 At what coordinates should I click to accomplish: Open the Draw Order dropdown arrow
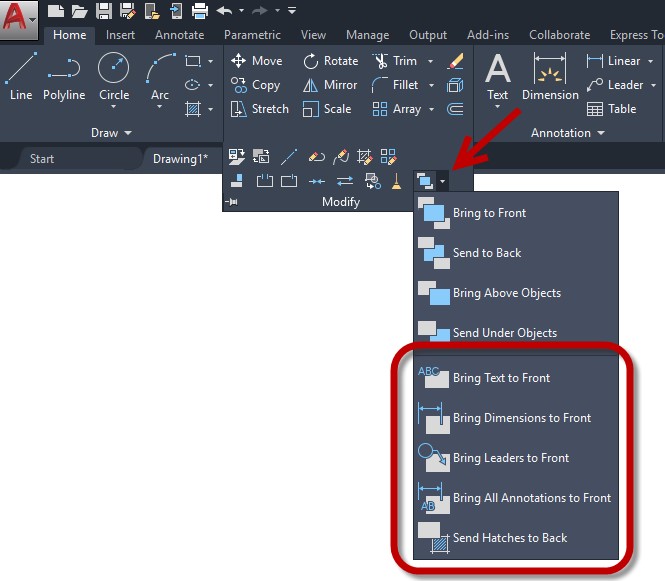(x=442, y=182)
